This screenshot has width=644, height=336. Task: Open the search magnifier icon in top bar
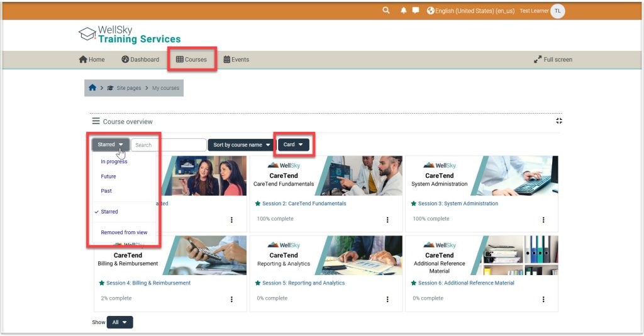pos(386,10)
